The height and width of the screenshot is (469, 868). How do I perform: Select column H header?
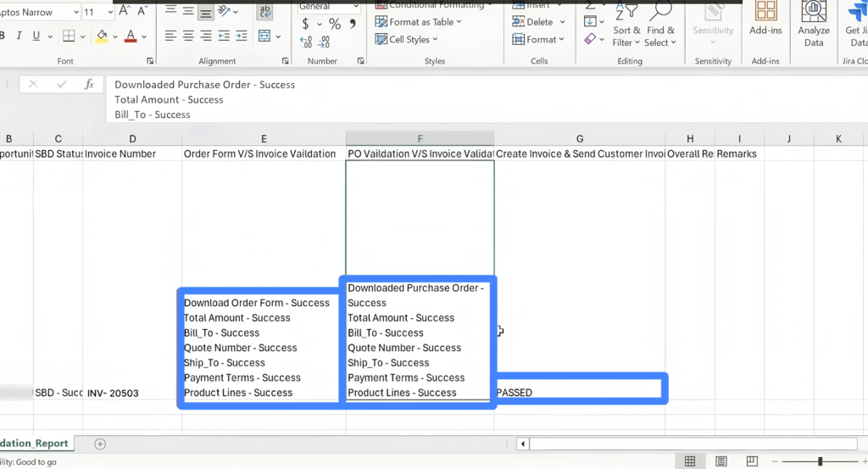pyautogui.click(x=690, y=138)
